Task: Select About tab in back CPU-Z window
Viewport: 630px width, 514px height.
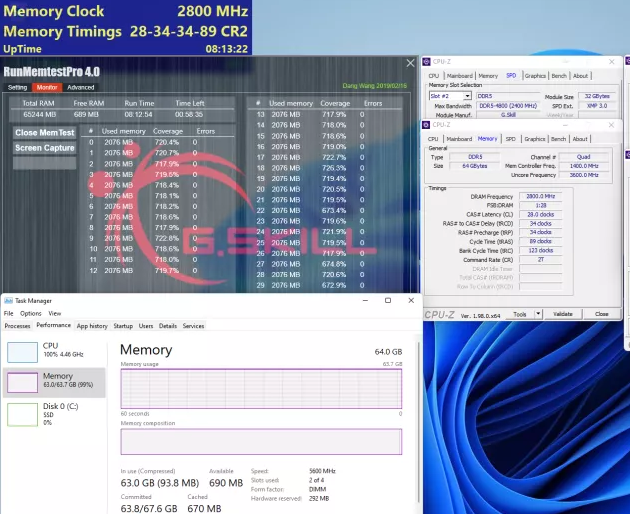Action: click(580, 76)
